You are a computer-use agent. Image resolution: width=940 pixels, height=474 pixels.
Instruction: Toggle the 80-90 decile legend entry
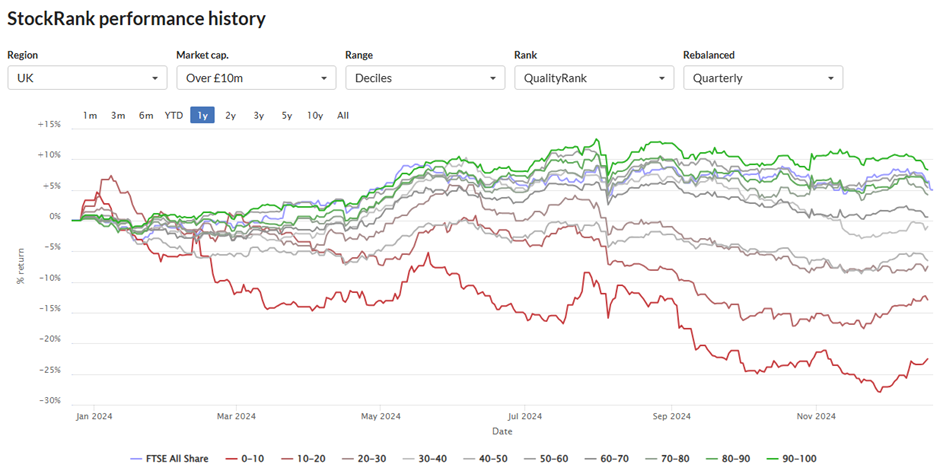[x=727, y=458]
